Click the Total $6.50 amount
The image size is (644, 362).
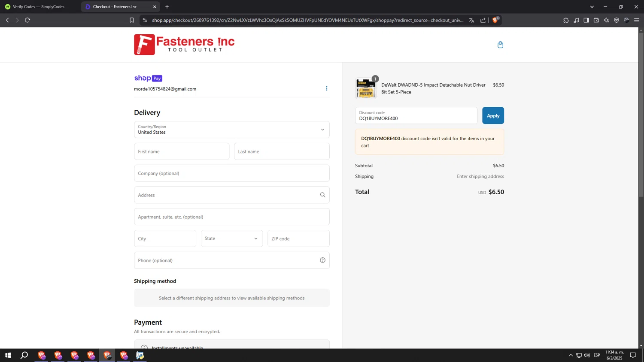(x=496, y=192)
